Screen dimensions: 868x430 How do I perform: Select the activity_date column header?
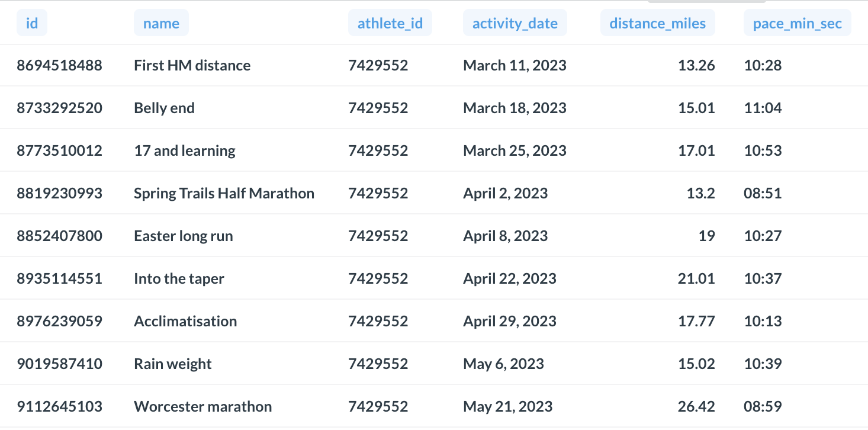click(x=515, y=23)
